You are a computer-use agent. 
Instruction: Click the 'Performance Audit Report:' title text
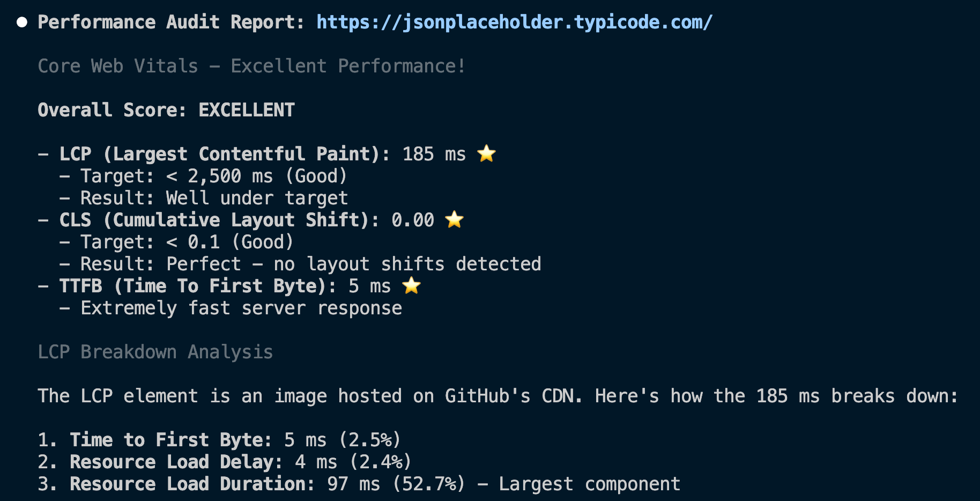click(x=170, y=22)
